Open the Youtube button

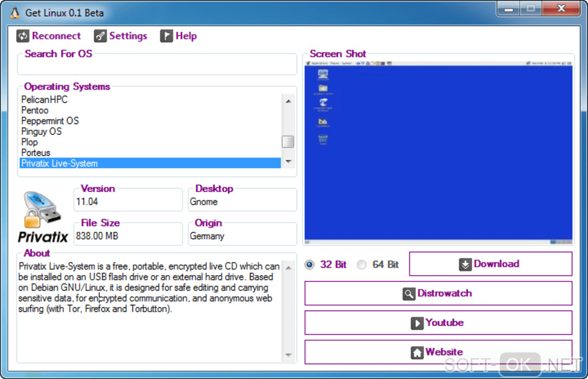tap(438, 322)
